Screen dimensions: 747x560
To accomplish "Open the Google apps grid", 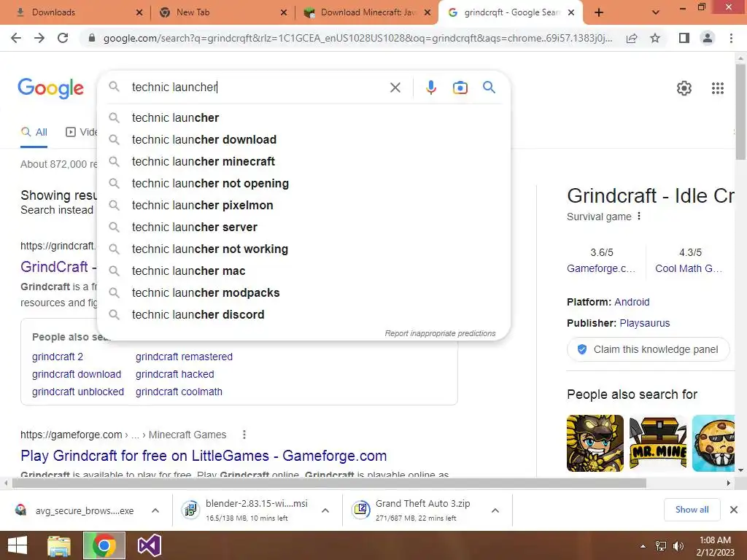I will [x=718, y=88].
